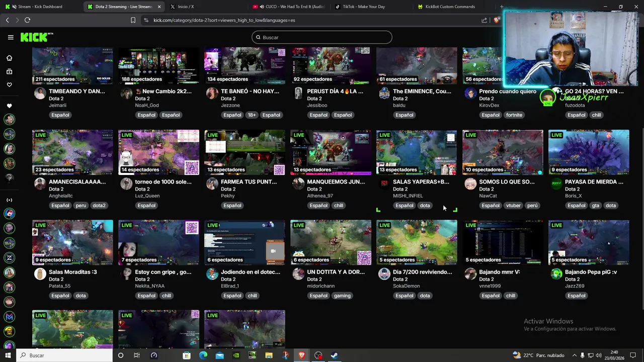Open Microsoft Edge from taskbar
644x362 pixels.
[203, 355]
